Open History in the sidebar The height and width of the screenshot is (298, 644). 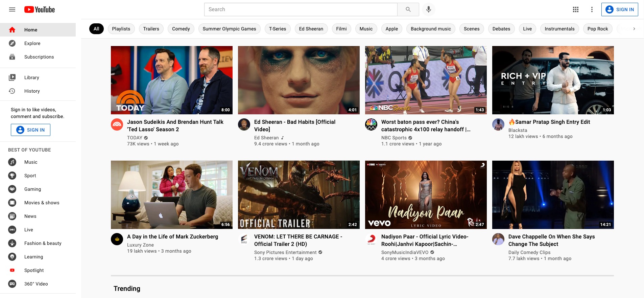pos(32,91)
